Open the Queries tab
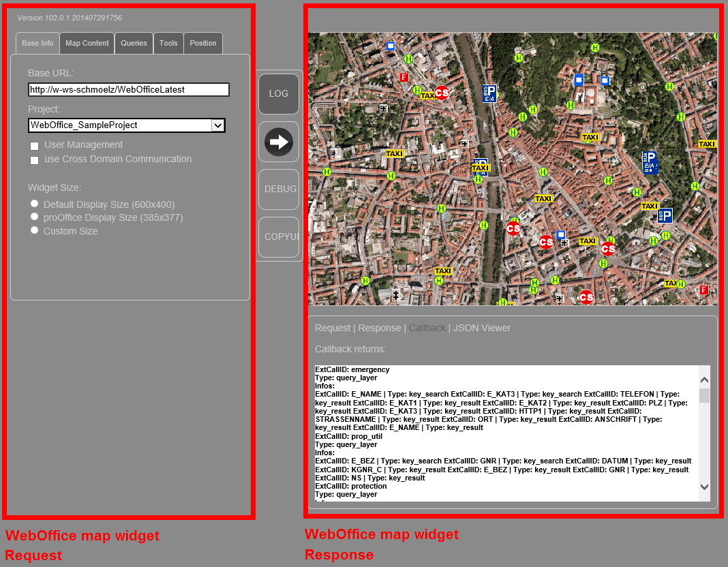 [x=134, y=43]
